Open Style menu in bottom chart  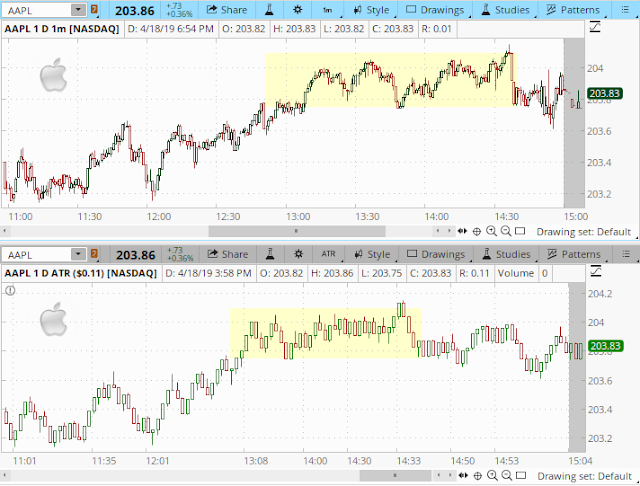372,255
